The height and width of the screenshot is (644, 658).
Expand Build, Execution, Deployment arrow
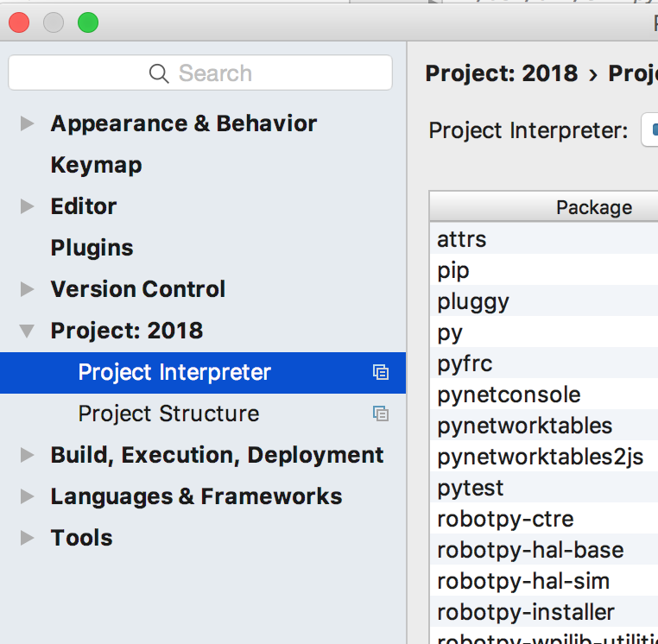click(28, 455)
